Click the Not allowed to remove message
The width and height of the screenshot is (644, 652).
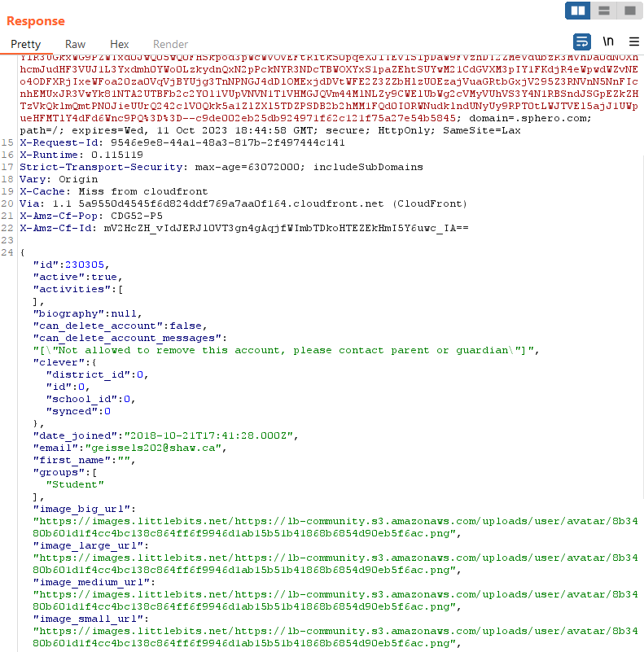tap(286, 350)
